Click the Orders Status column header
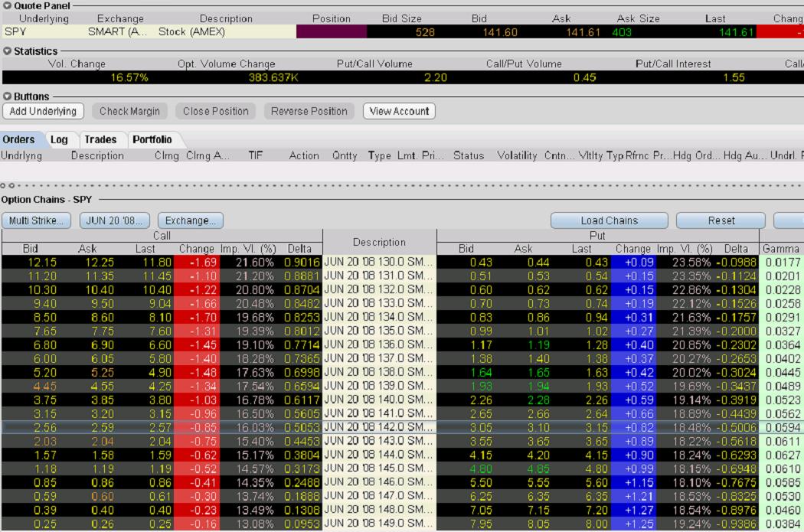 click(x=469, y=155)
